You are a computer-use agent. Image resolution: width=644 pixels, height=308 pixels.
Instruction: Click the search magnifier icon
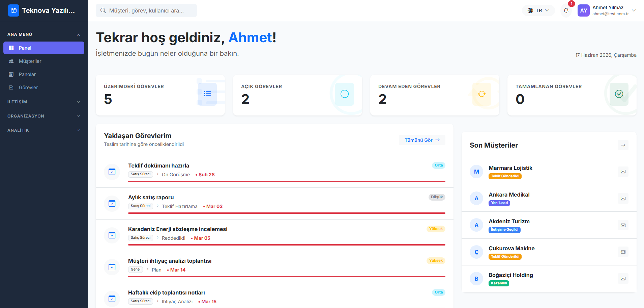tap(103, 10)
